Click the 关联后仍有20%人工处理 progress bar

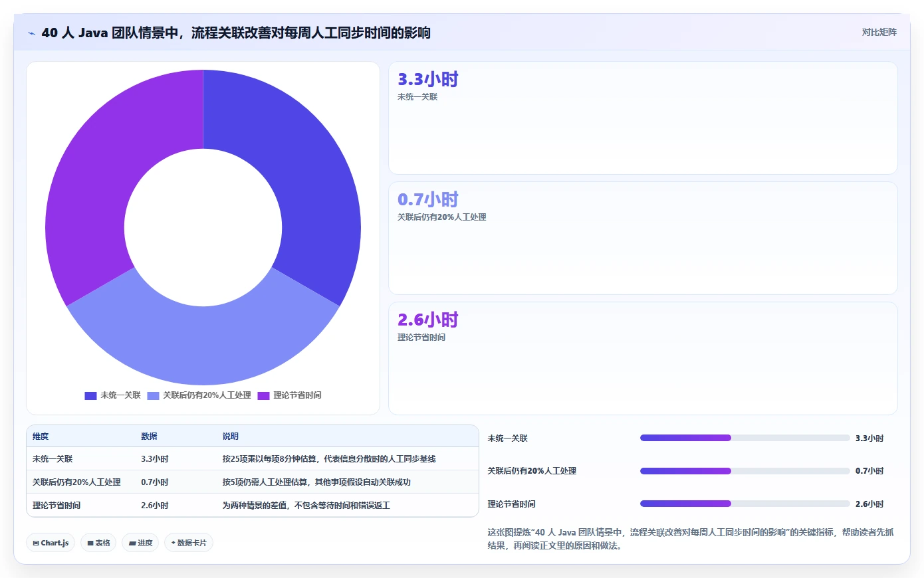[745, 471]
